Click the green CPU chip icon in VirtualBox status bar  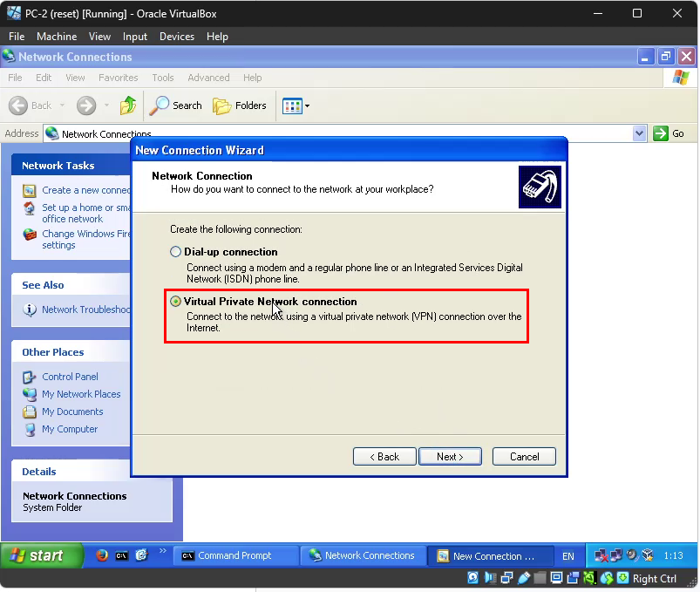pyautogui.click(x=589, y=578)
